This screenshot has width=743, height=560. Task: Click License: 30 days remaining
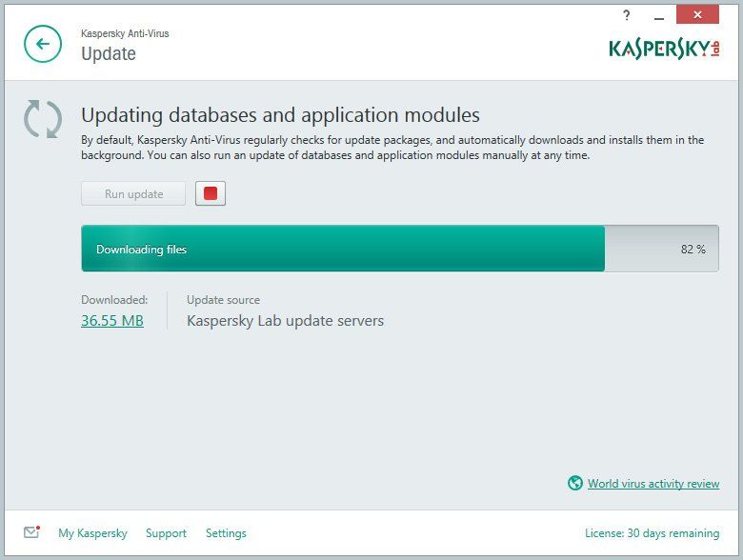[x=652, y=533]
